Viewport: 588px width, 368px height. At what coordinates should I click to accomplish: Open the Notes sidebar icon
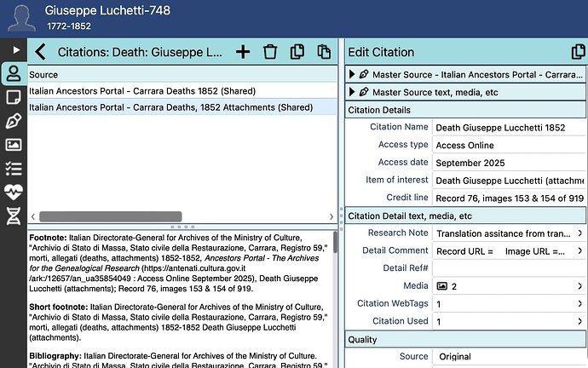[14, 97]
